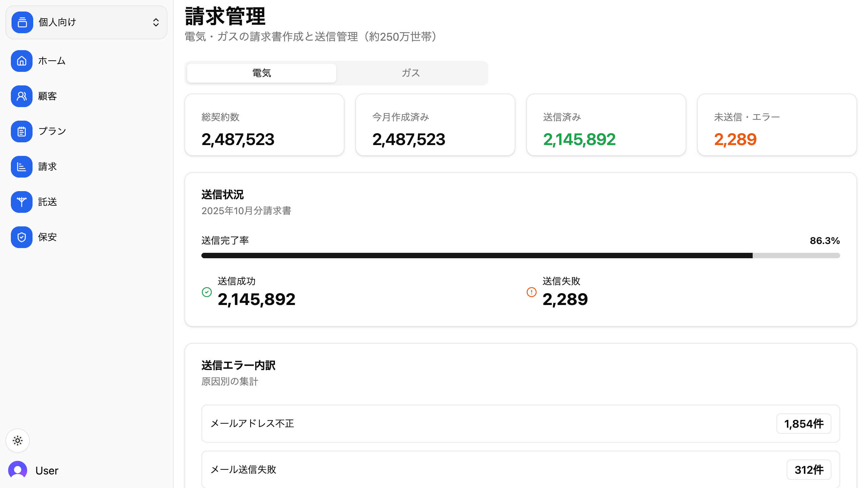
Task: Click the Home (ホーム) house icon
Action: tap(22, 61)
